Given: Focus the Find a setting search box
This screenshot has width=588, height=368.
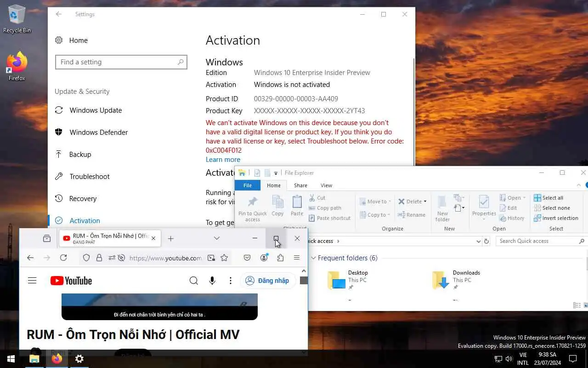Looking at the screenshot, I should [x=121, y=62].
